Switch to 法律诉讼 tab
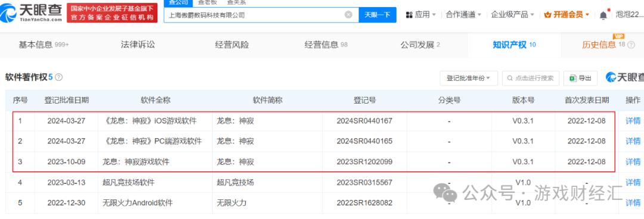 tap(138, 45)
